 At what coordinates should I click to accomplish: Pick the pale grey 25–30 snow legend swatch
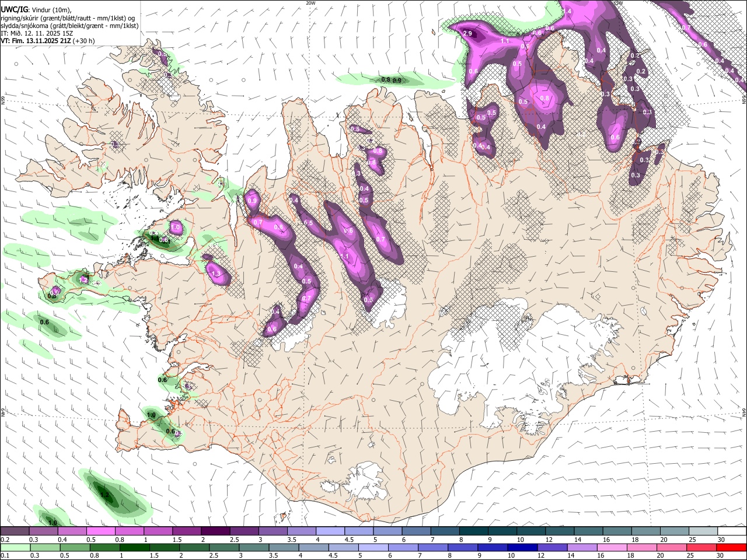tap(703, 531)
